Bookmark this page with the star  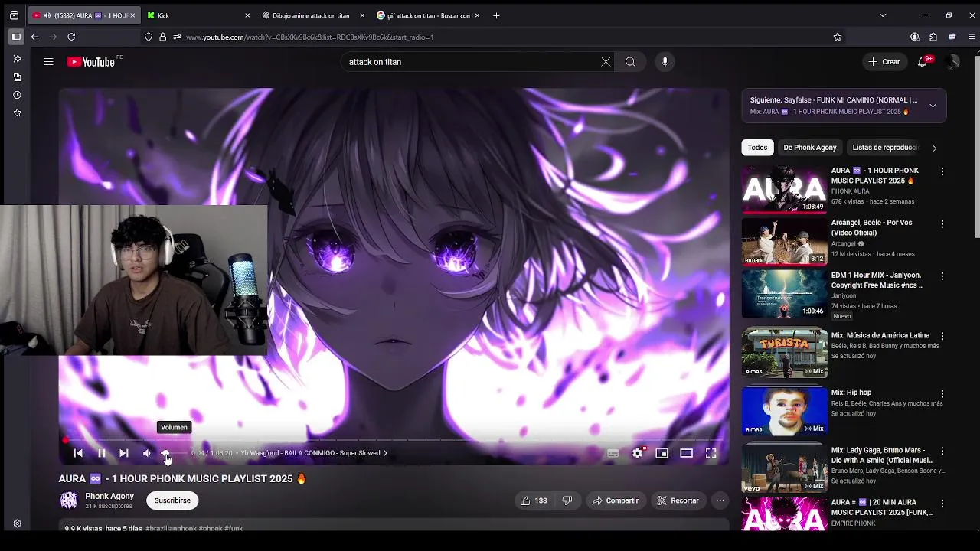[838, 37]
